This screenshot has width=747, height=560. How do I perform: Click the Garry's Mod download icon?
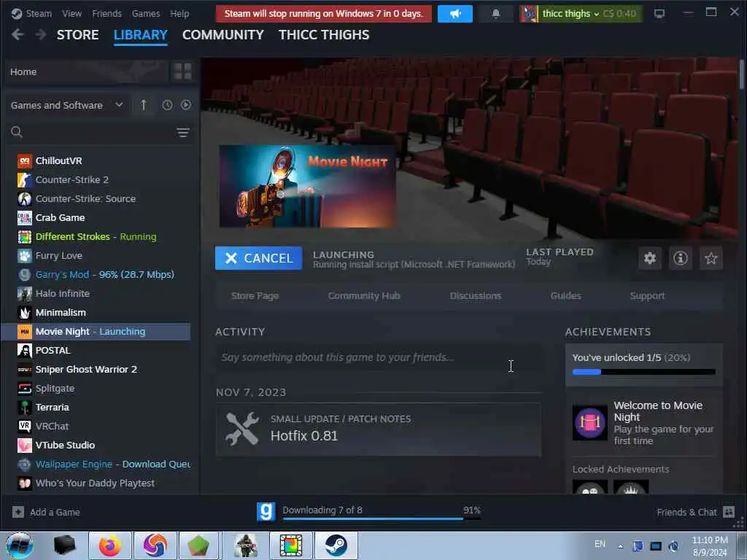tap(266, 512)
